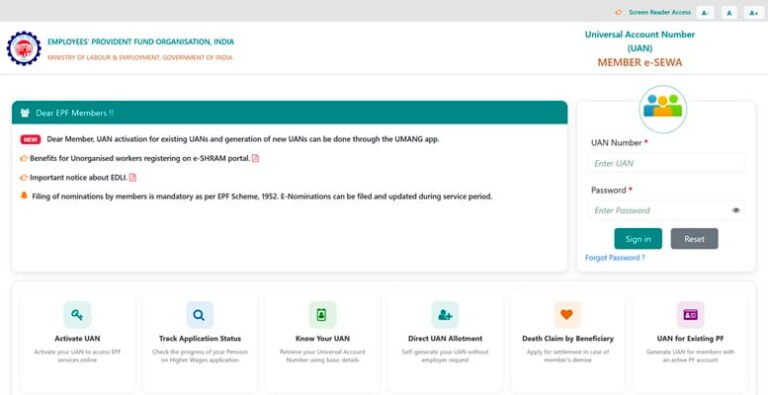Viewport: 768px width, 395px height.
Task: Click the UAN Number field label
Action: (616, 143)
